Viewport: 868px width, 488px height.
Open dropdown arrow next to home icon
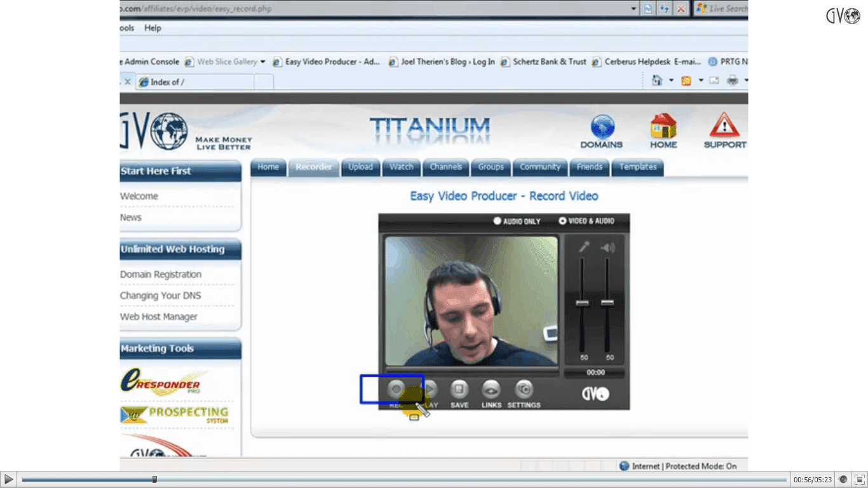click(x=671, y=81)
